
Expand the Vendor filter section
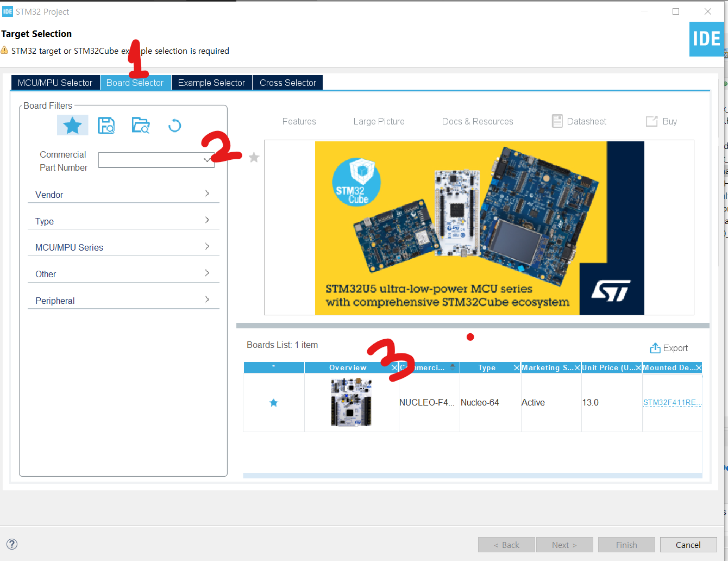(x=206, y=193)
